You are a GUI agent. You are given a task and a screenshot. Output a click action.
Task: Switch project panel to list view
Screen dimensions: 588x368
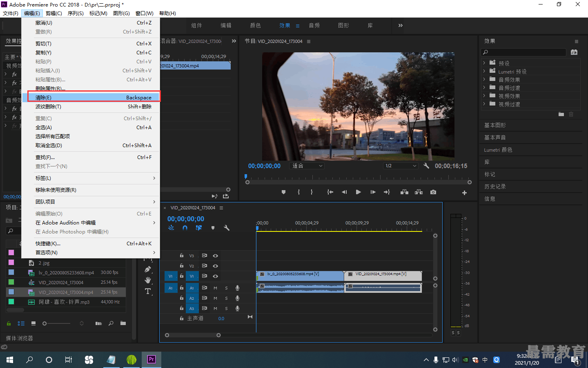[21, 323]
